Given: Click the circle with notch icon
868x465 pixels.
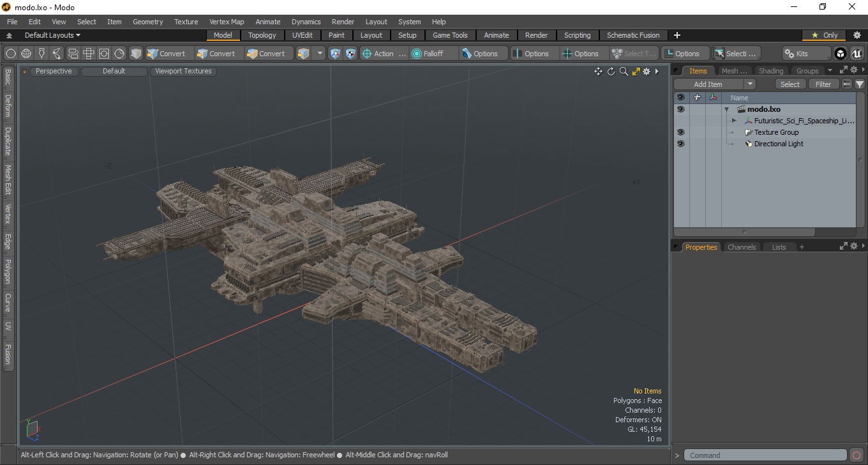Looking at the screenshot, I should pos(119,54).
